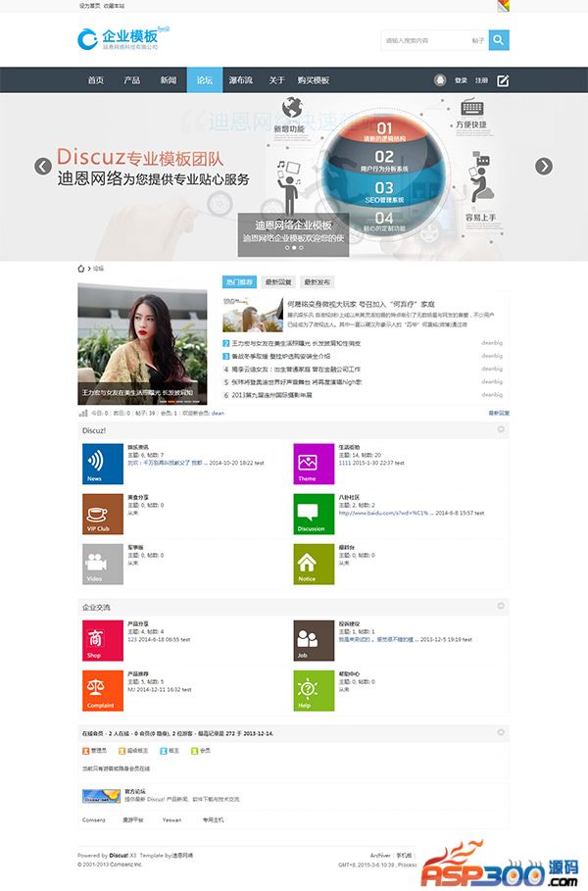Open the large slideshow photo of woman

143,344
